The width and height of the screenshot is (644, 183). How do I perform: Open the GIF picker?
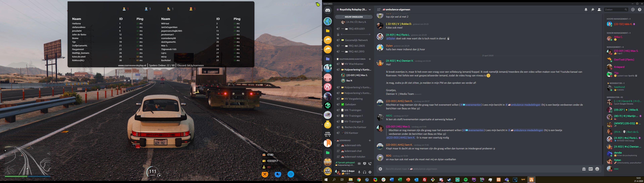tap(591, 169)
